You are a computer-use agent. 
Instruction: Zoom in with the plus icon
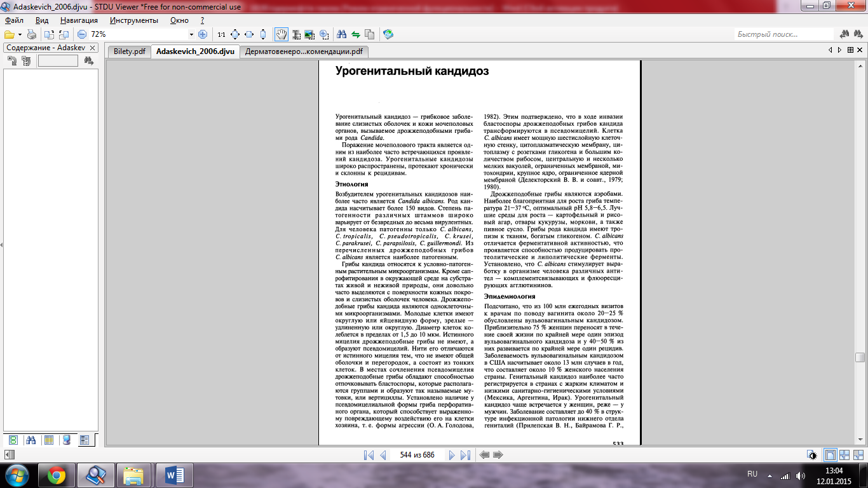click(203, 34)
